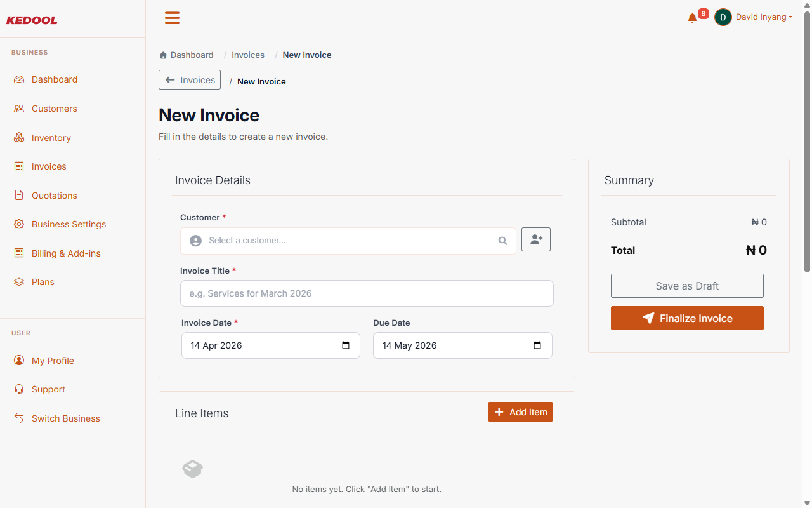Open the Due Date calendar picker icon
Image resolution: width=812 pixels, height=508 pixels.
coord(537,345)
